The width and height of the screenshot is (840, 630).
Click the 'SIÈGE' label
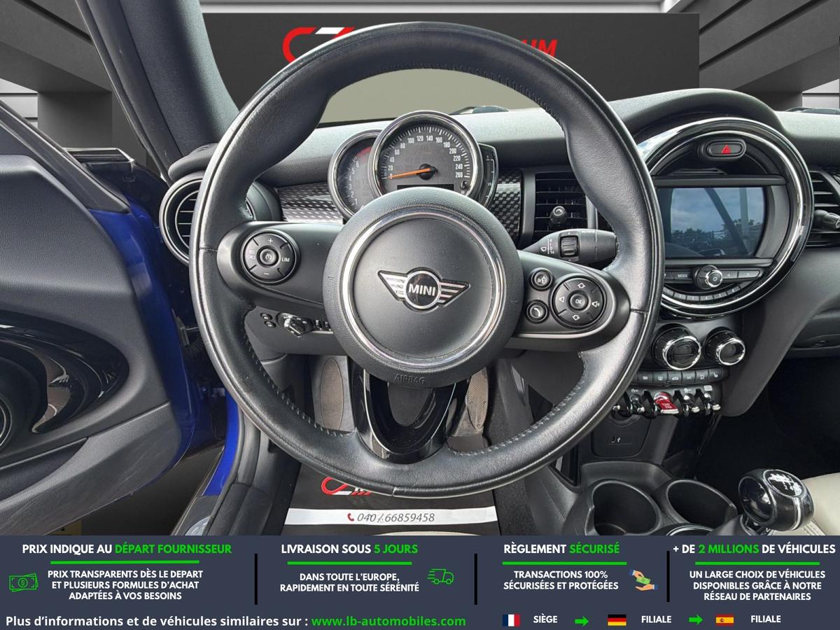click(545, 619)
